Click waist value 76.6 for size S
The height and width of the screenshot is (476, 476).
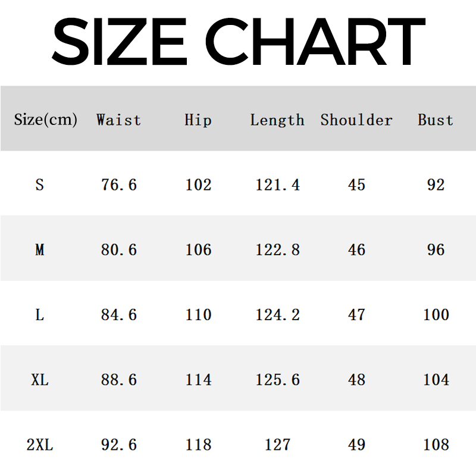(x=119, y=184)
